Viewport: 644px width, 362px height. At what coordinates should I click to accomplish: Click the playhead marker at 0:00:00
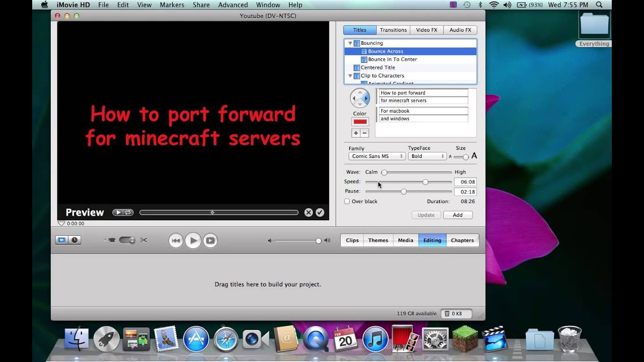(61, 223)
